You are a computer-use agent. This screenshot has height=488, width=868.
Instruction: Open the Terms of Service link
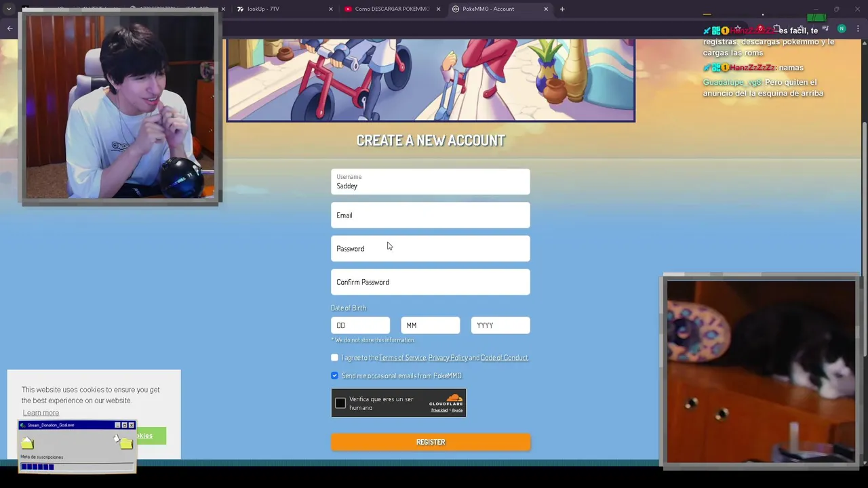pos(402,358)
